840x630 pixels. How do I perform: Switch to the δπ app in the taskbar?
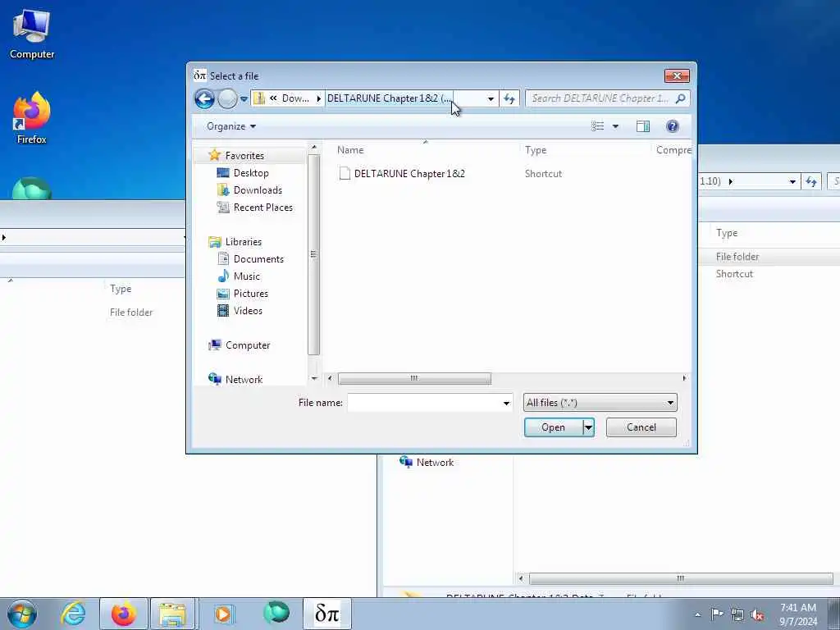(327, 614)
